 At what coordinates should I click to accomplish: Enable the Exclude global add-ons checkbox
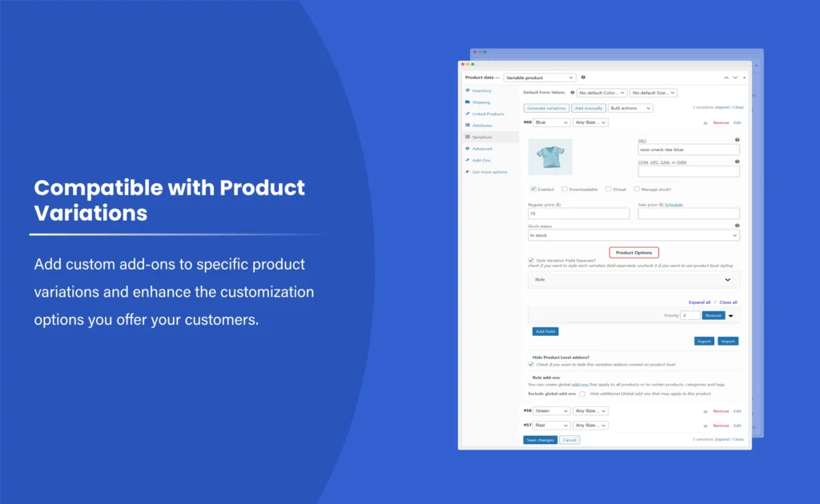coord(582,394)
